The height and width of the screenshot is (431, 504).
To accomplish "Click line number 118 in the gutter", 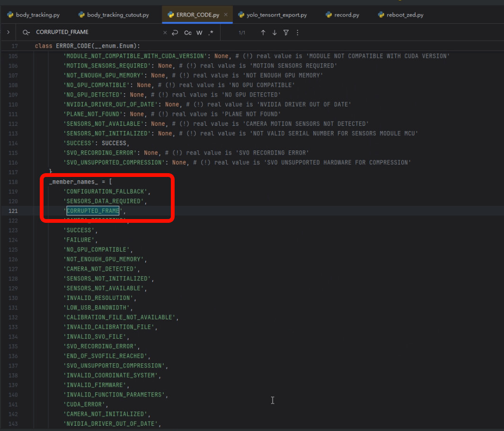I will 13,182.
